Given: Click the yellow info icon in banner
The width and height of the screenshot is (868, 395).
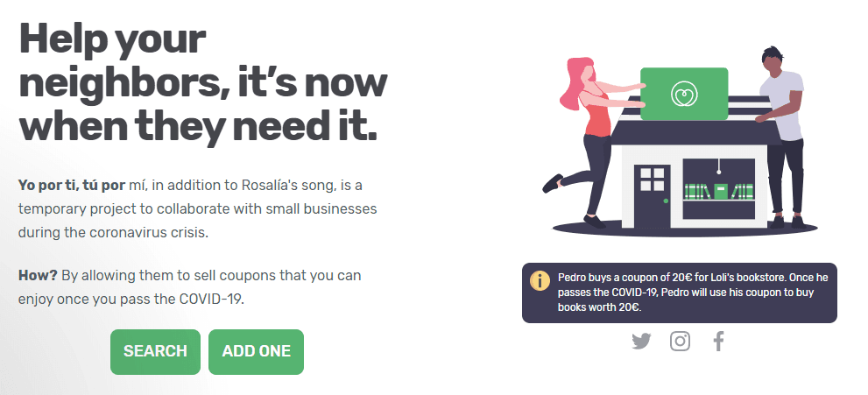Looking at the screenshot, I should point(540,281).
